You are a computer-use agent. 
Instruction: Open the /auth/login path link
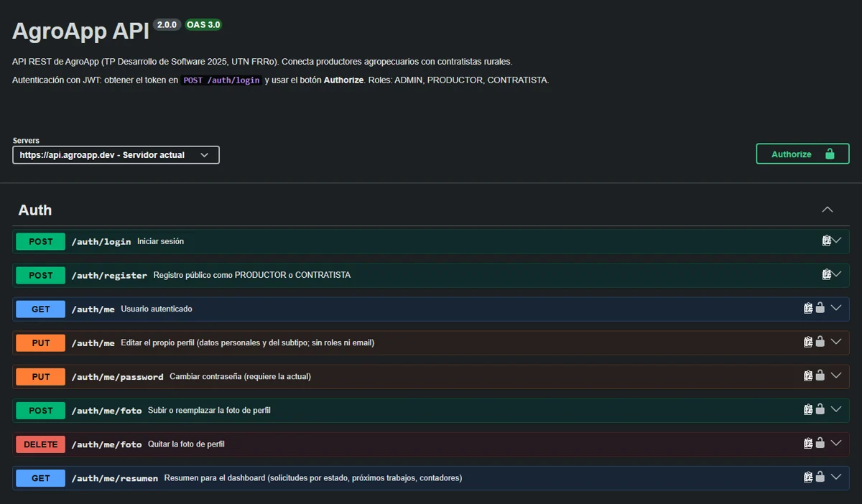click(101, 242)
